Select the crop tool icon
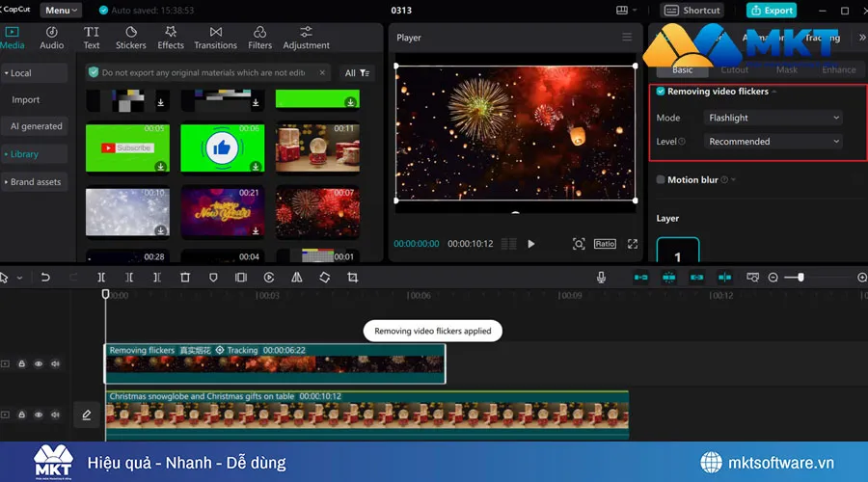 point(353,278)
